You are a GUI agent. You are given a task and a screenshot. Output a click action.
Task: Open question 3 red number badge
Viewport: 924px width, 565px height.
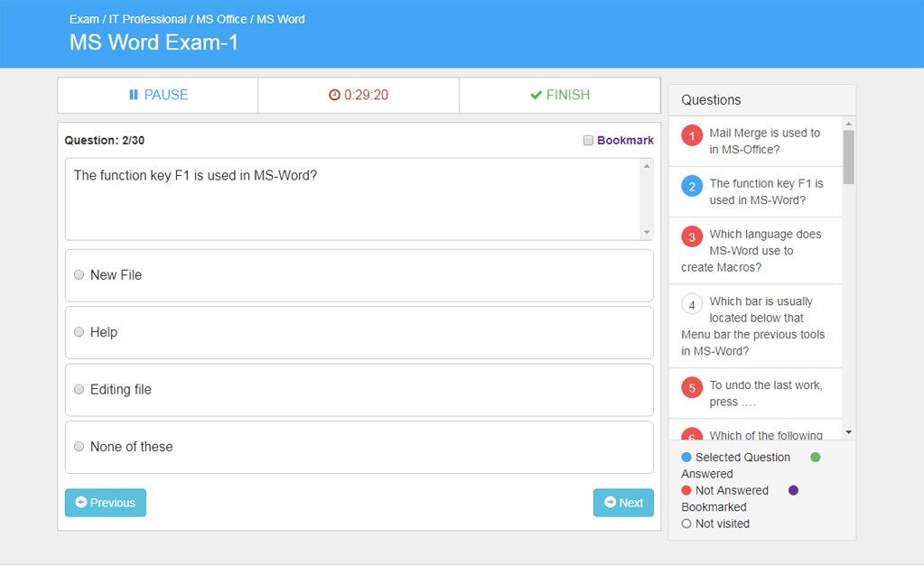point(692,236)
